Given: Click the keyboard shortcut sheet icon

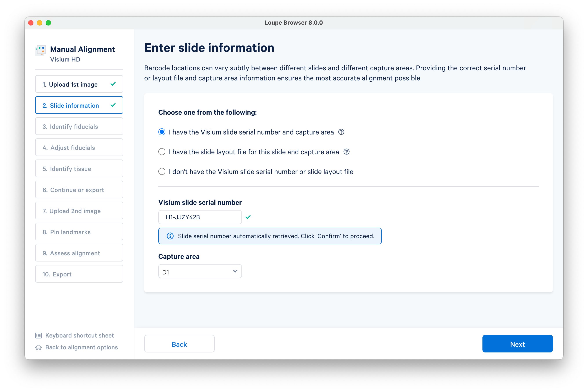Looking at the screenshot, I should [38, 336].
